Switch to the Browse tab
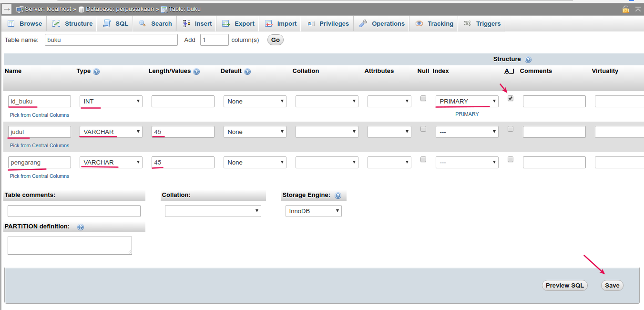 (x=25, y=23)
